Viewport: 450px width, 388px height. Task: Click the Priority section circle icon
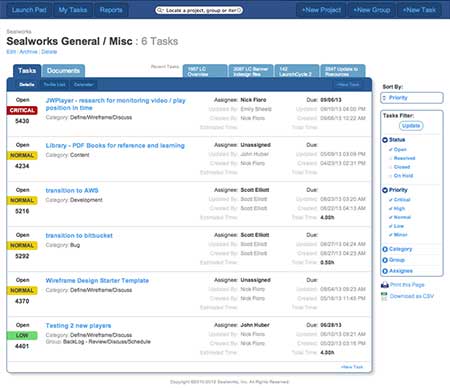(x=385, y=190)
